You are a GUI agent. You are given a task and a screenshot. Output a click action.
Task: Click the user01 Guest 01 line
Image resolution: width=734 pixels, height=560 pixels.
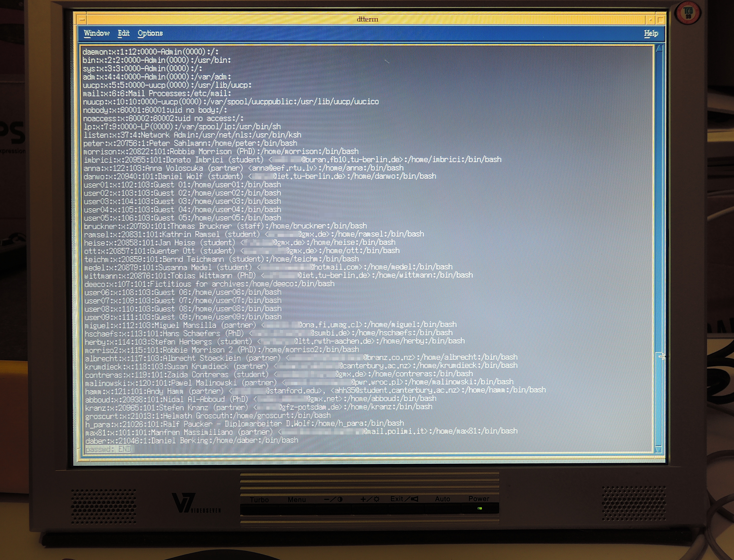point(182,185)
